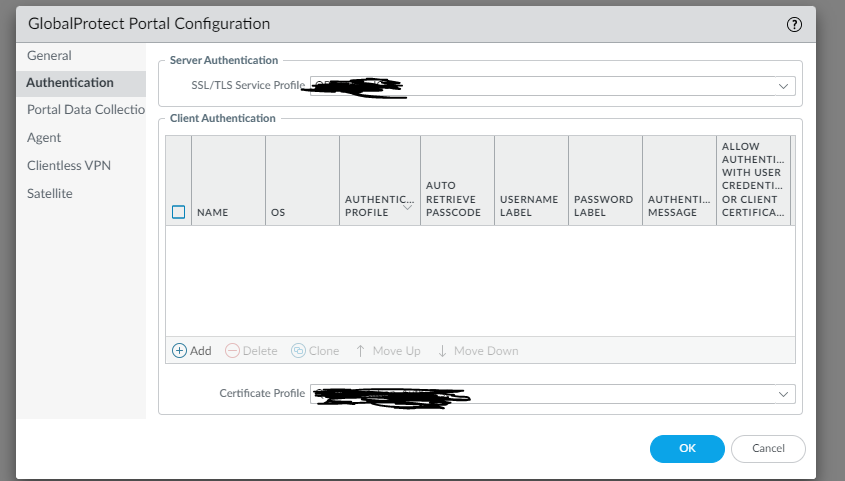The image size is (845, 481).
Task: Click the OS column header
Action: (302, 181)
